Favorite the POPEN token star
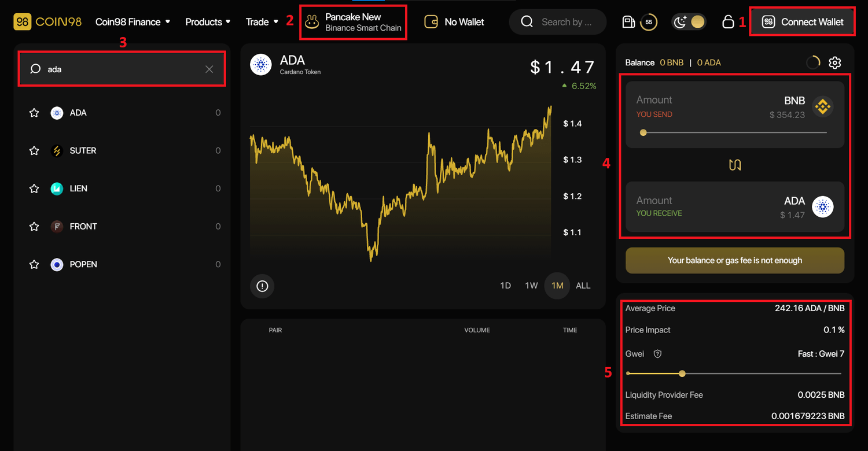Viewport: 868px width, 451px height. coord(34,264)
